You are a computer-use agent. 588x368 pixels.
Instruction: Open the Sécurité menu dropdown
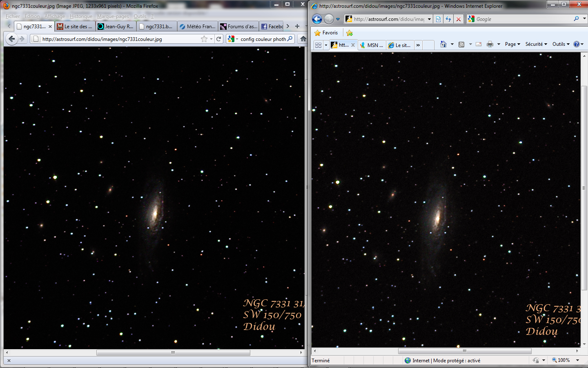[x=536, y=44]
